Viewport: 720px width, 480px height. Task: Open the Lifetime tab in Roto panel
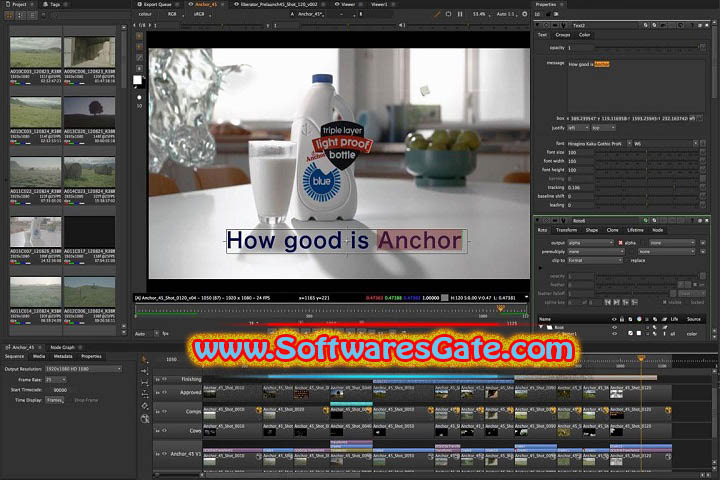tap(635, 230)
